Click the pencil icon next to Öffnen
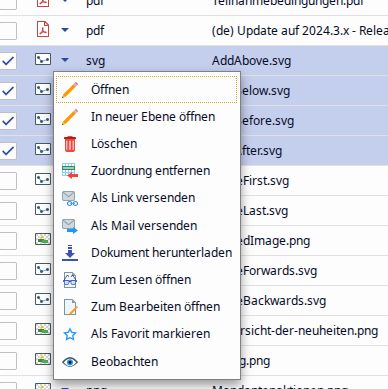 70,90
